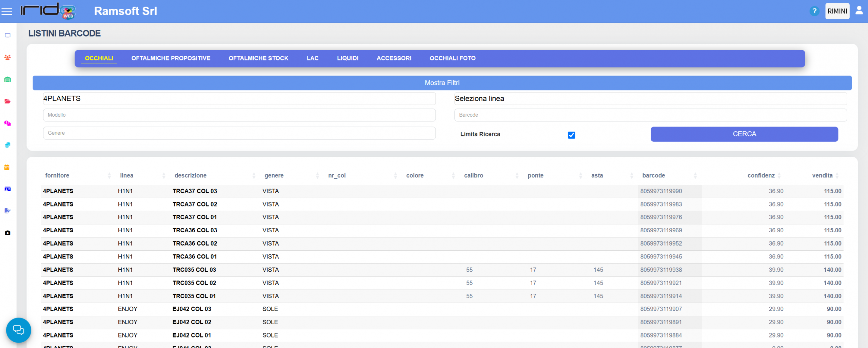
Task: Open the user profile icon
Action: pyautogui.click(x=859, y=11)
